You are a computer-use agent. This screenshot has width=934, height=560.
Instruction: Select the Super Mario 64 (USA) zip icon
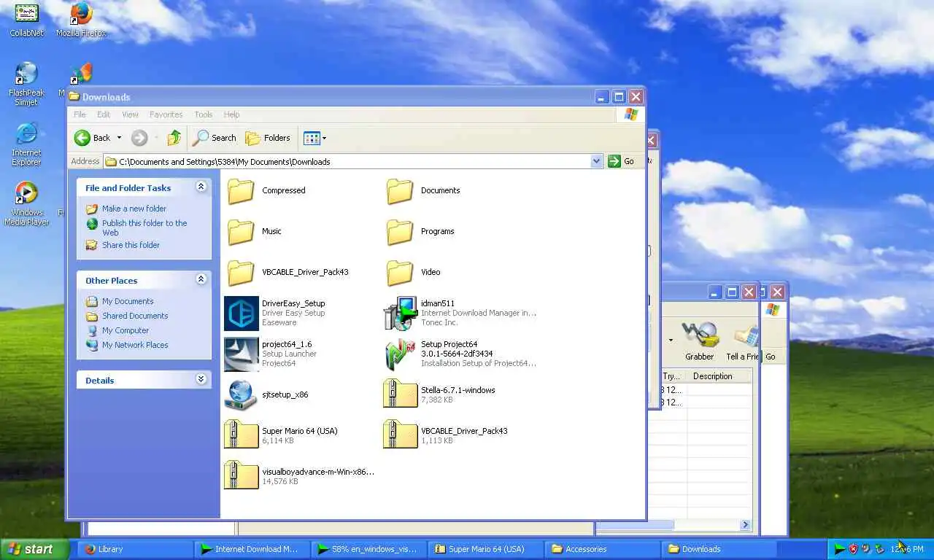[x=241, y=435]
